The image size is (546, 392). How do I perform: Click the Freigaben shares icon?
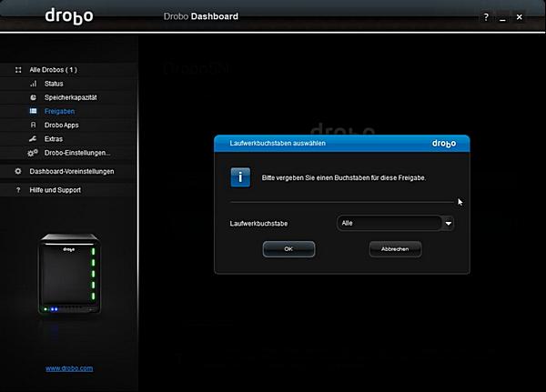click(33, 111)
